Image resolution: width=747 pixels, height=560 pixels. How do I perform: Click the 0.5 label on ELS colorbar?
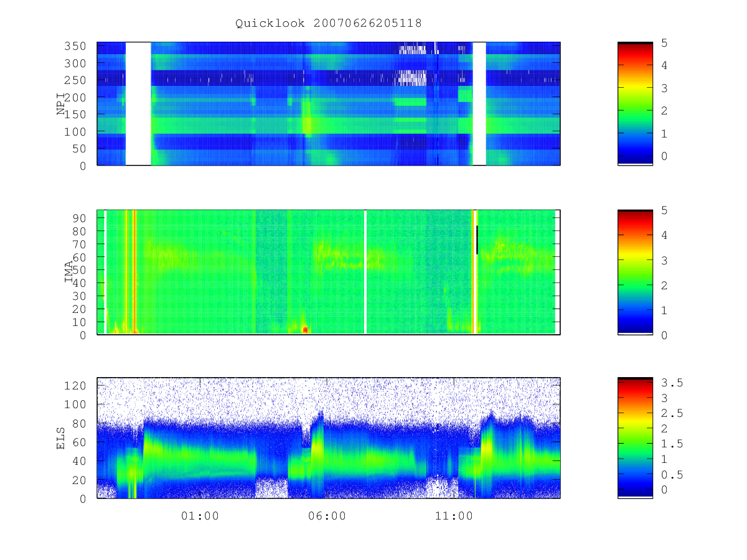[x=672, y=474]
